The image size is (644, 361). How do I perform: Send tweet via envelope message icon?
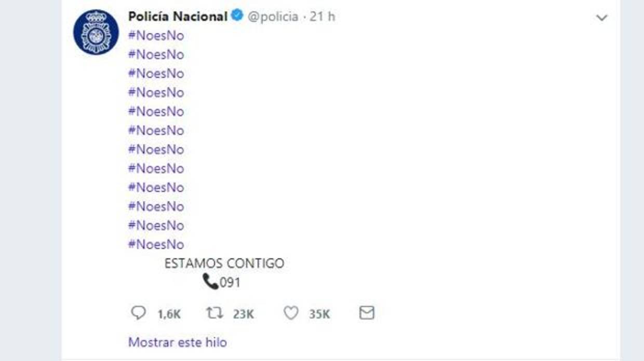367,313
